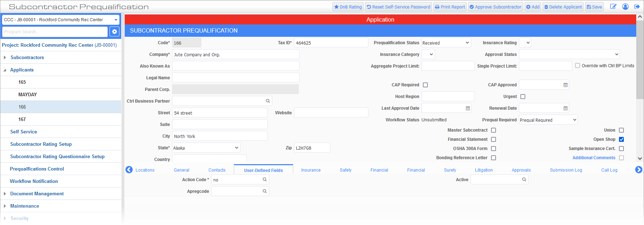Click the logout arrow icon
The image size is (644, 225).
click(x=637, y=7)
